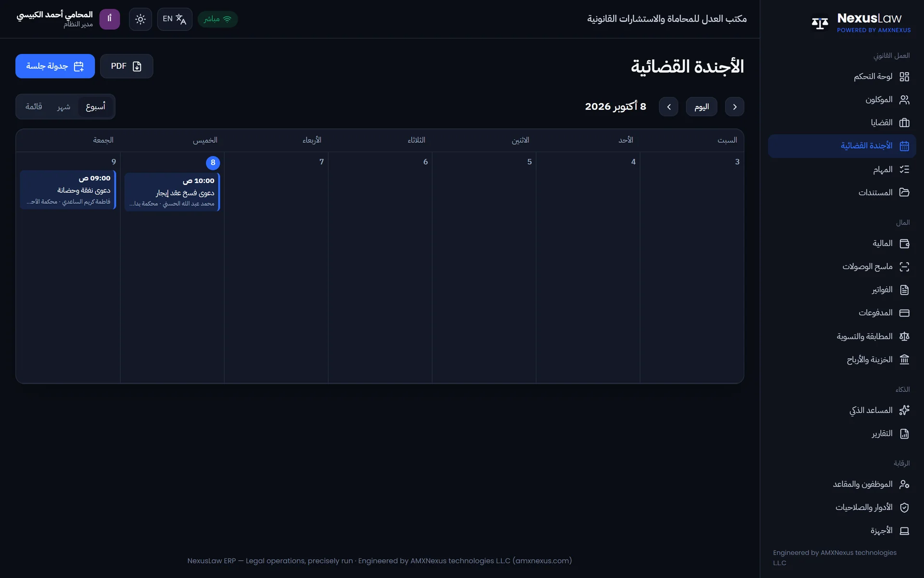Open the cases (القضايا) briefcase icon
924x578 pixels.
tap(904, 123)
